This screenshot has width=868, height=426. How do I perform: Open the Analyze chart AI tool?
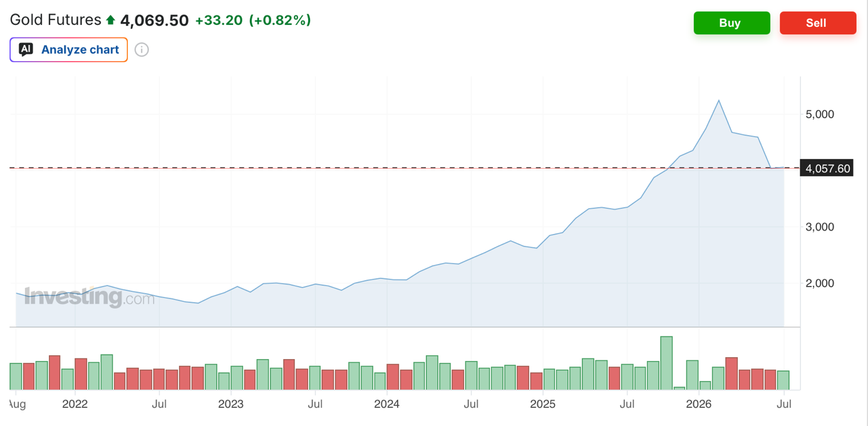pos(69,50)
